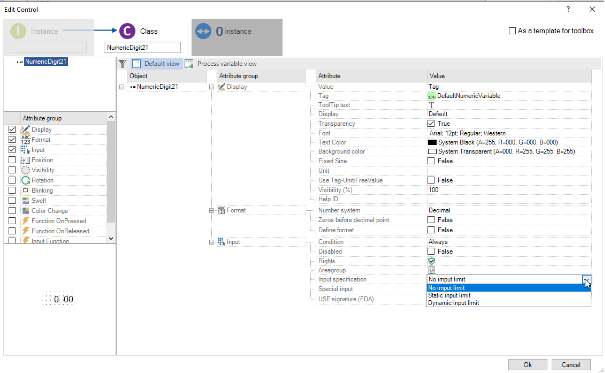605x373 pixels.
Task: Choose Dynamic input limit option
Action: [509, 303]
